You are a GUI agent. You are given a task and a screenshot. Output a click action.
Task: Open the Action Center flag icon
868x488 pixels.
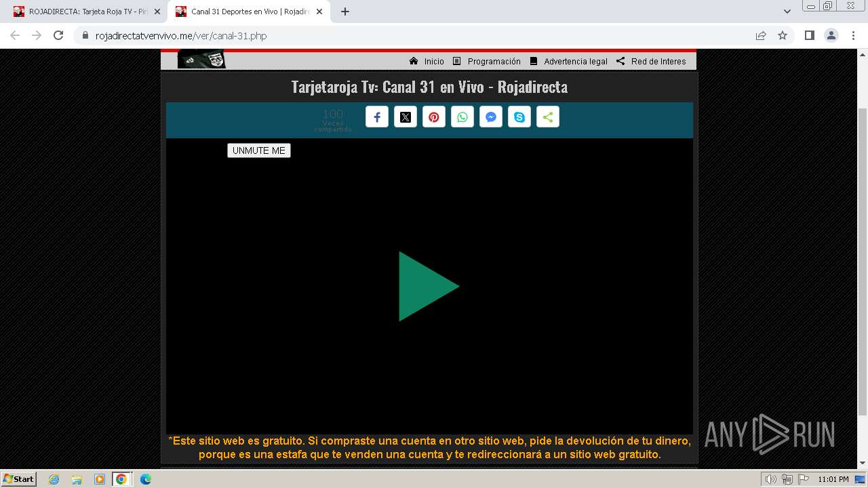[803, 480]
